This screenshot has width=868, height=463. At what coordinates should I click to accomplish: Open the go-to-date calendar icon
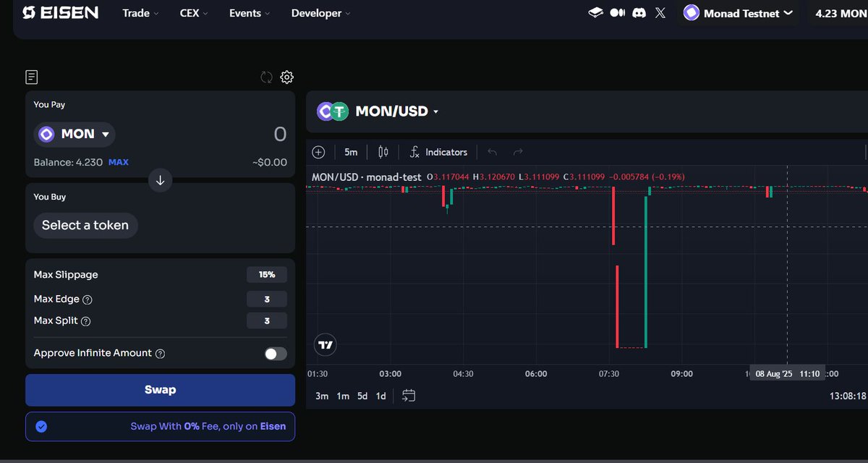(x=409, y=395)
